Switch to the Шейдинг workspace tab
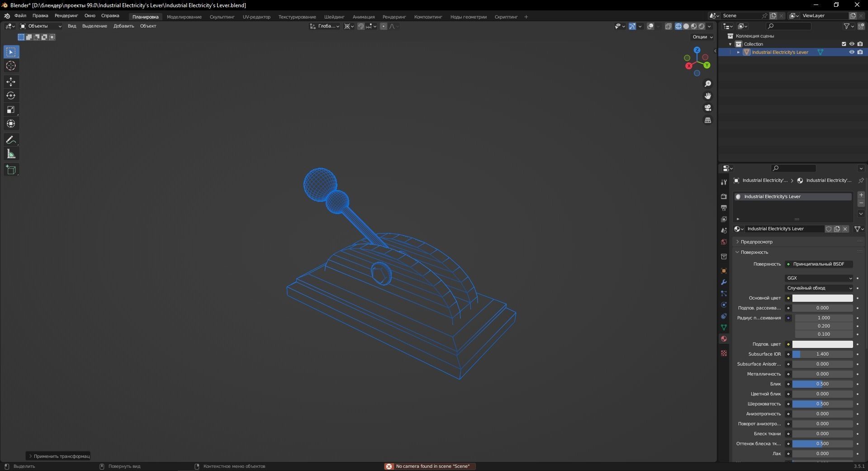 [334, 17]
